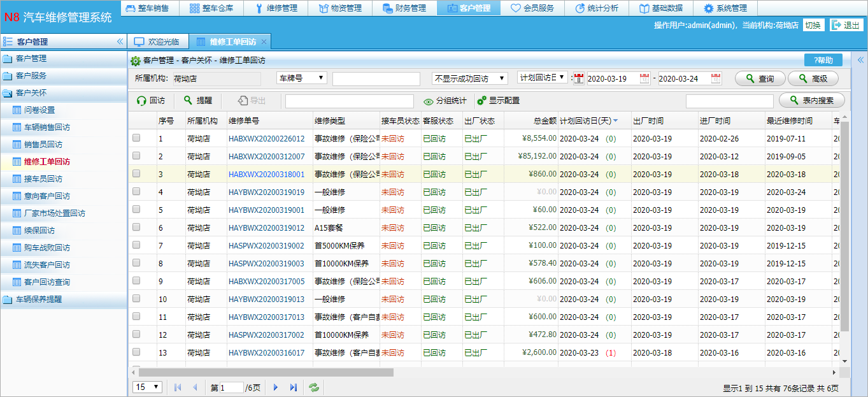Collapse the 客户关怀 folder
Viewport: 868px width, 397px height.
(64, 93)
